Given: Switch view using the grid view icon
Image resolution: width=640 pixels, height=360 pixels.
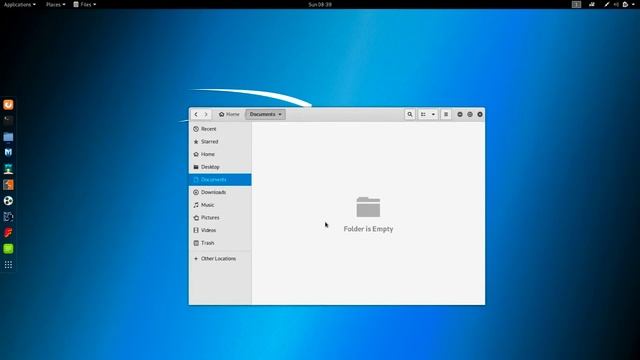Looking at the screenshot, I should pos(423,114).
